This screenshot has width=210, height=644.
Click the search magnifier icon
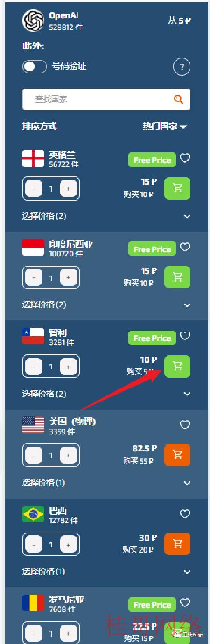click(x=178, y=99)
